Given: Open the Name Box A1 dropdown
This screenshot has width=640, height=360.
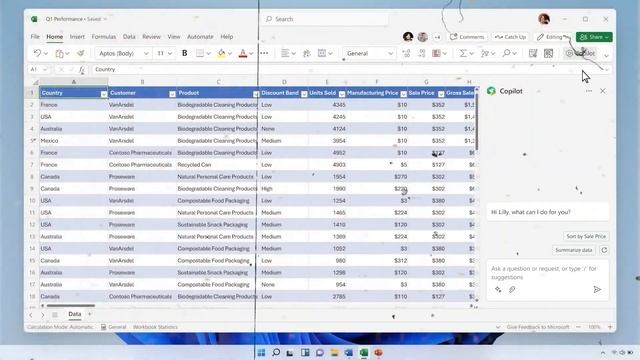Looking at the screenshot, I should (44, 69).
